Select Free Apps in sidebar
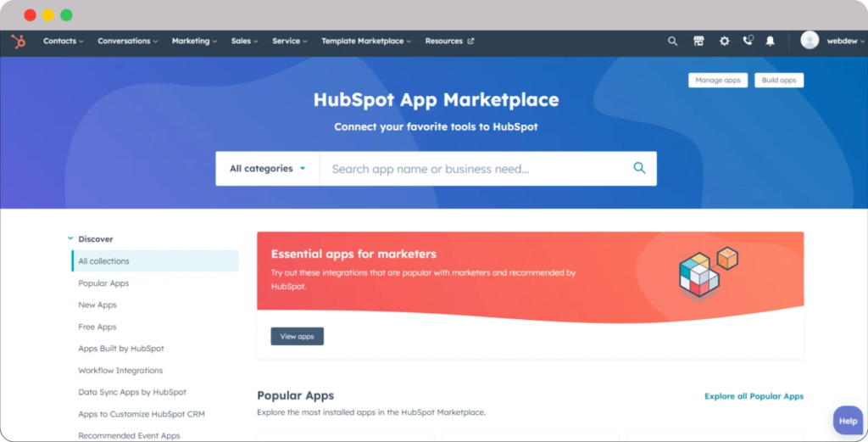 point(97,327)
